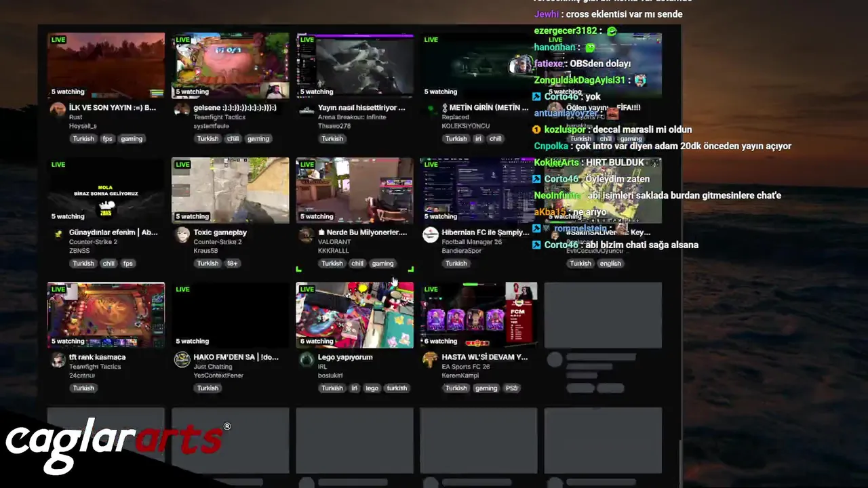
Task: Open the YesContextFener channel name
Action: [x=218, y=375]
